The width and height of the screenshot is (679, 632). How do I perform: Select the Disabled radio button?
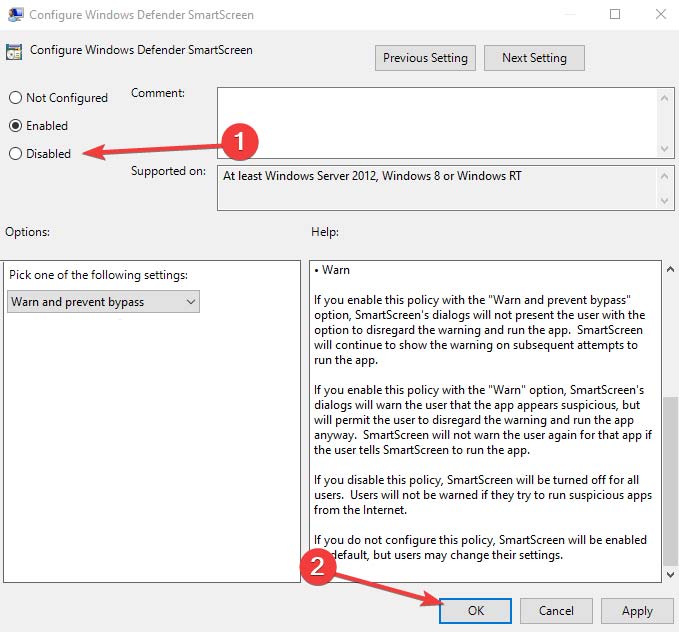point(16,153)
